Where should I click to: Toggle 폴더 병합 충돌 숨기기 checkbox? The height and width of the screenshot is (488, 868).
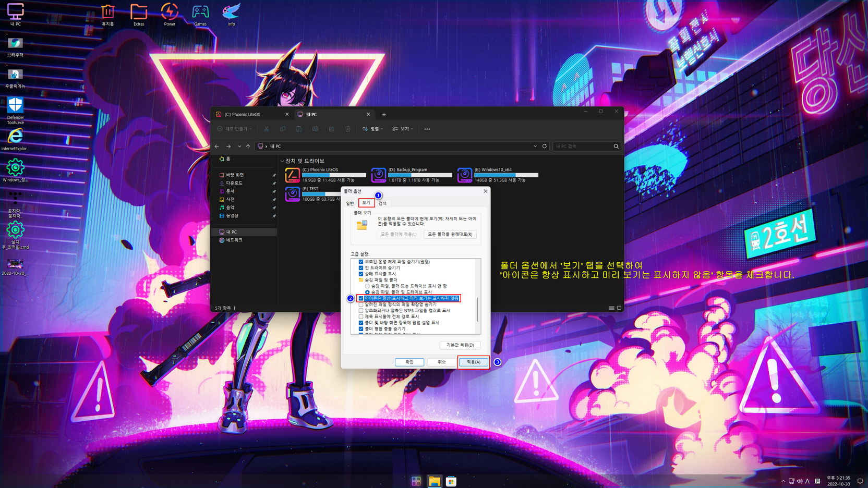tap(361, 329)
